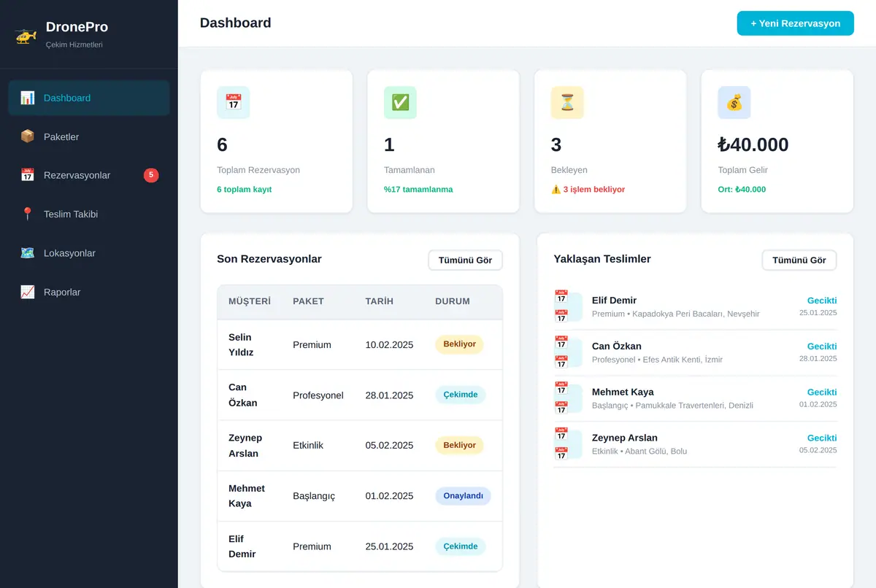Click the green checkmark icon on the Tamamlanan card
The height and width of the screenshot is (588, 876).
(x=400, y=103)
